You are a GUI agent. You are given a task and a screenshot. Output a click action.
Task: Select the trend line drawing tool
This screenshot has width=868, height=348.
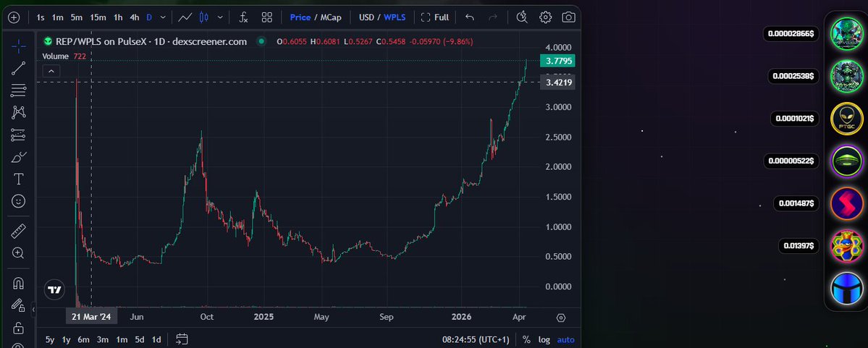point(18,68)
